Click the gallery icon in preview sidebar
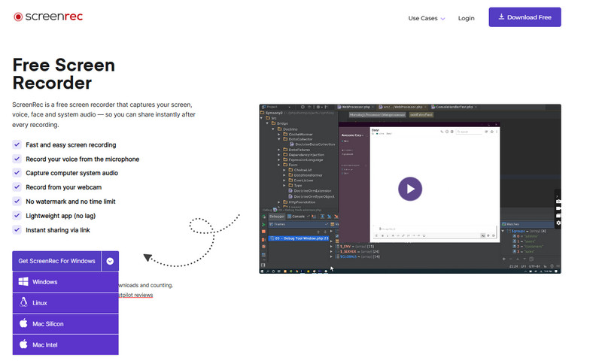This screenshot has width=602, height=364. pos(558,216)
